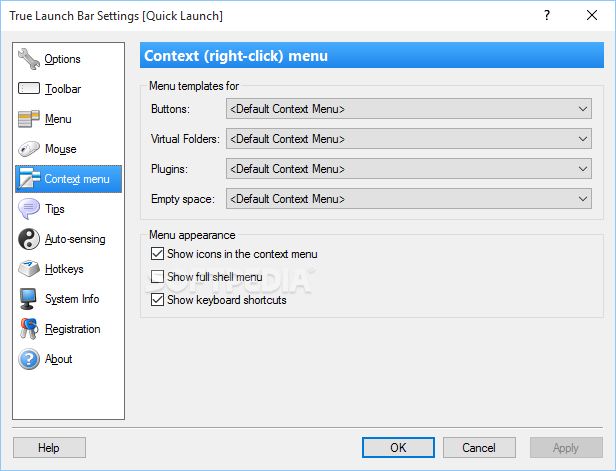Enable Show full shell menu checkbox
The image size is (616, 471).
point(157,277)
